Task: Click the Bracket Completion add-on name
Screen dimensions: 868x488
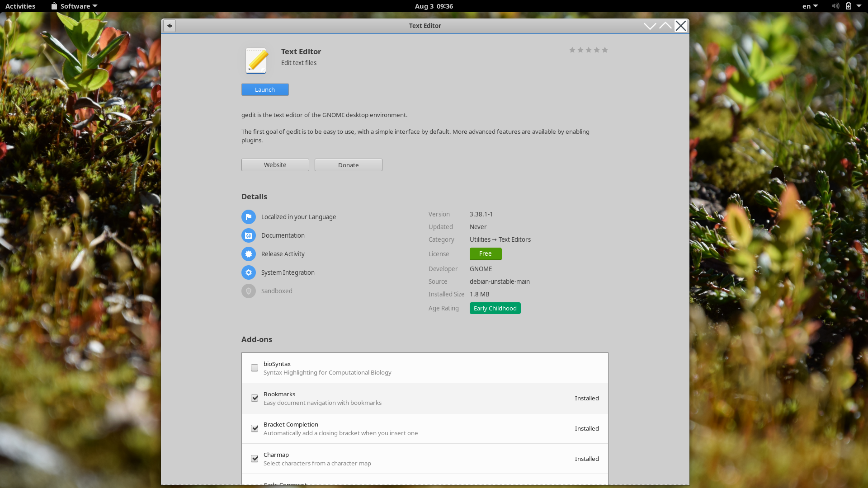Action: point(291,424)
